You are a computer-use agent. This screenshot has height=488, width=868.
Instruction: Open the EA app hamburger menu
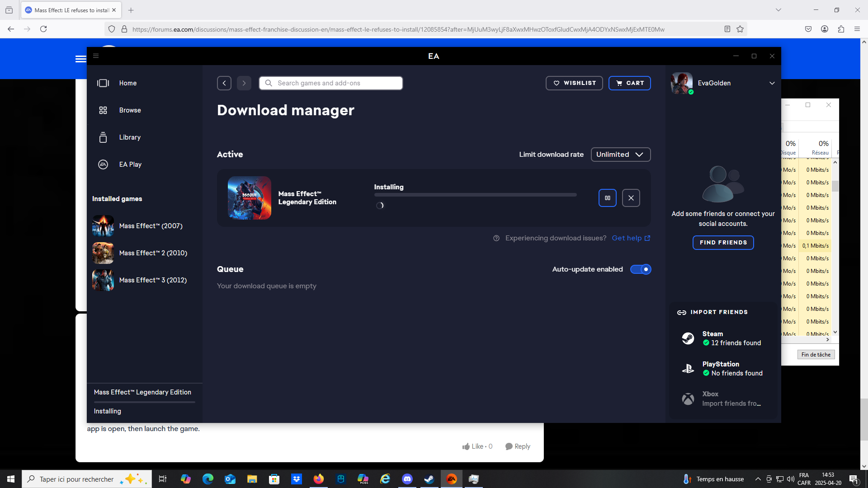pos(96,56)
